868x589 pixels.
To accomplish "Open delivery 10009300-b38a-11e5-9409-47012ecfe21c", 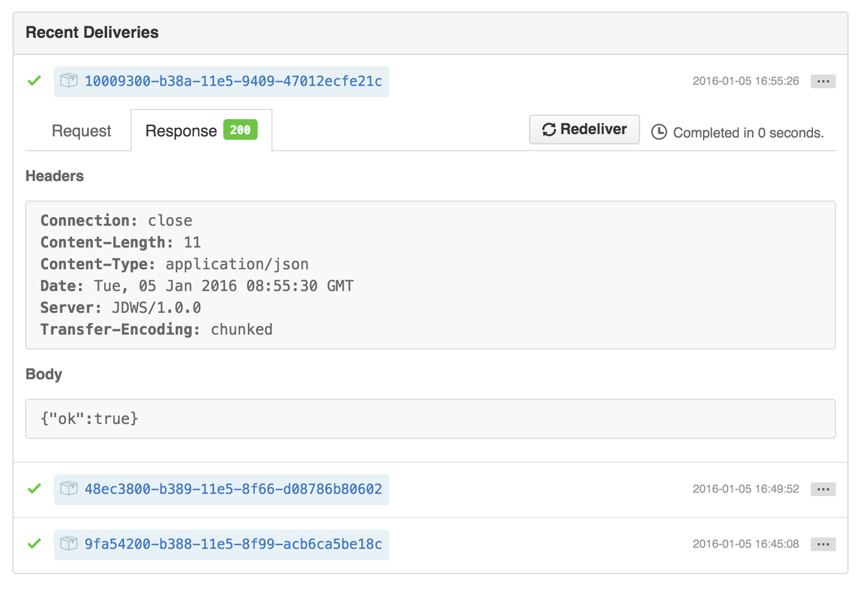I will (233, 81).
